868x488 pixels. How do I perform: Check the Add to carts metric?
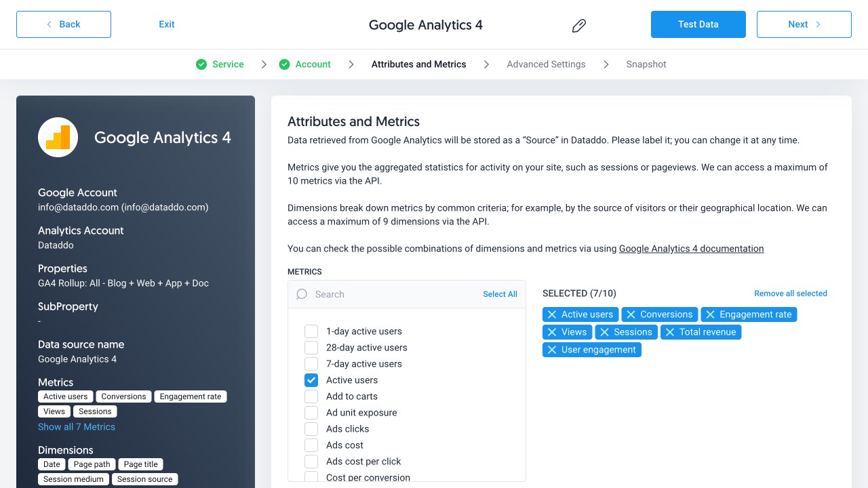click(x=311, y=396)
